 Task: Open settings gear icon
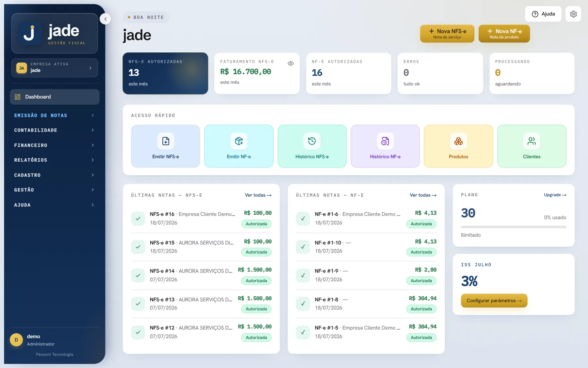tap(573, 14)
